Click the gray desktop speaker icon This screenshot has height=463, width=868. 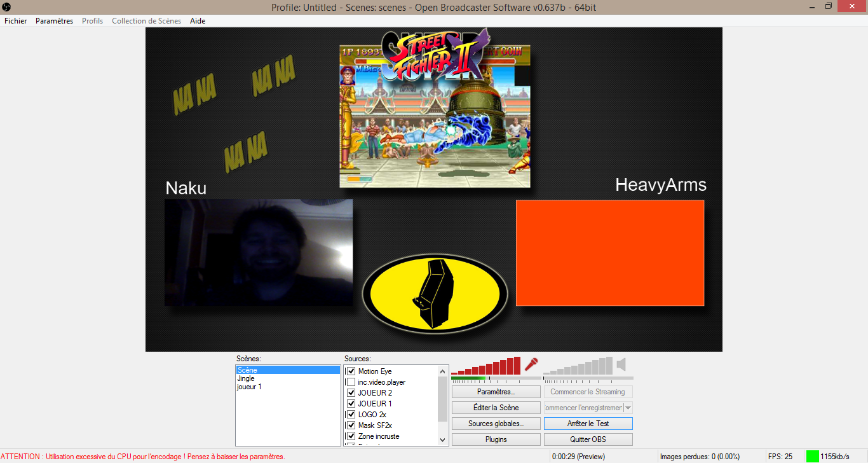(621, 365)
